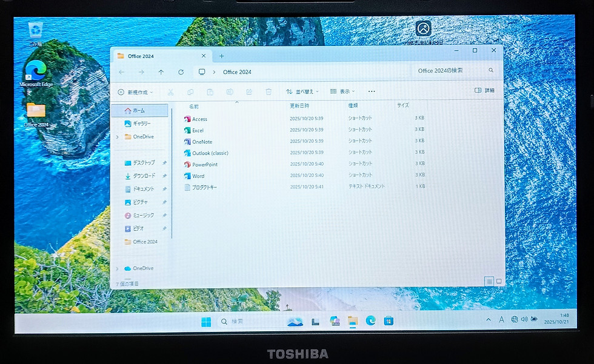Open the Windows Start button
Viewport: 594px width, 364px height.
(206, 322)
